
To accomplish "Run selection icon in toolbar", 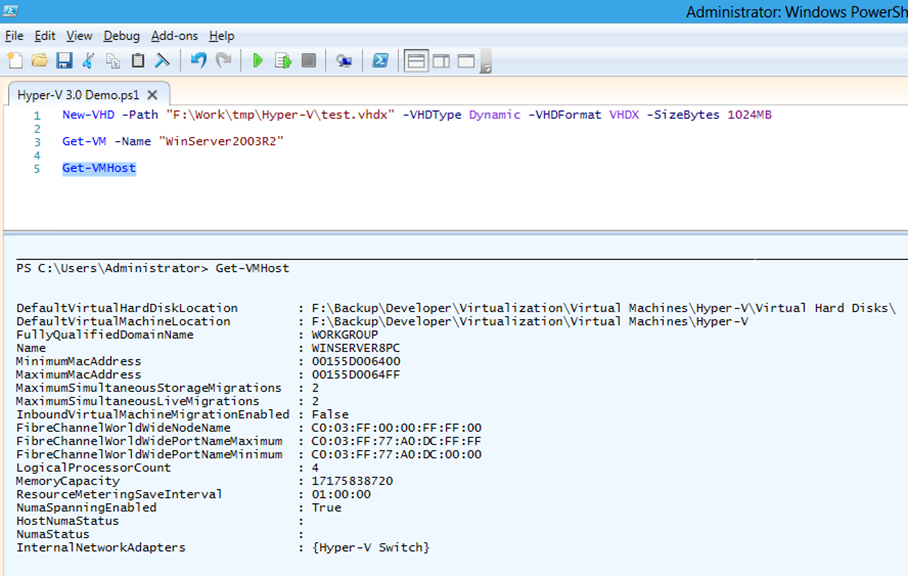I will (x=283, y=61).
